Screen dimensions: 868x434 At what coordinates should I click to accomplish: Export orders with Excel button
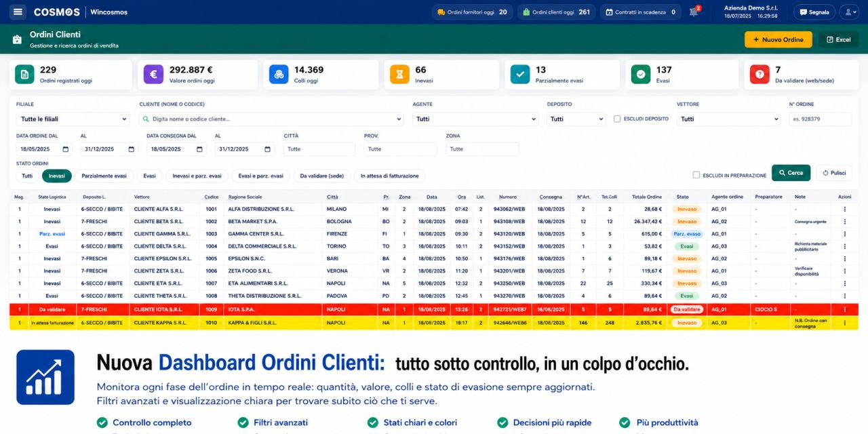[838, 39]
